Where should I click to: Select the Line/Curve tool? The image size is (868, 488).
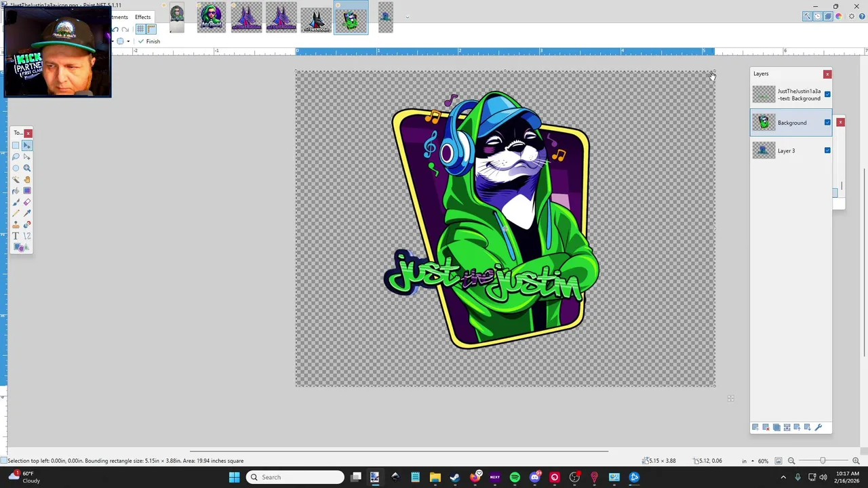tap(27, 236)
